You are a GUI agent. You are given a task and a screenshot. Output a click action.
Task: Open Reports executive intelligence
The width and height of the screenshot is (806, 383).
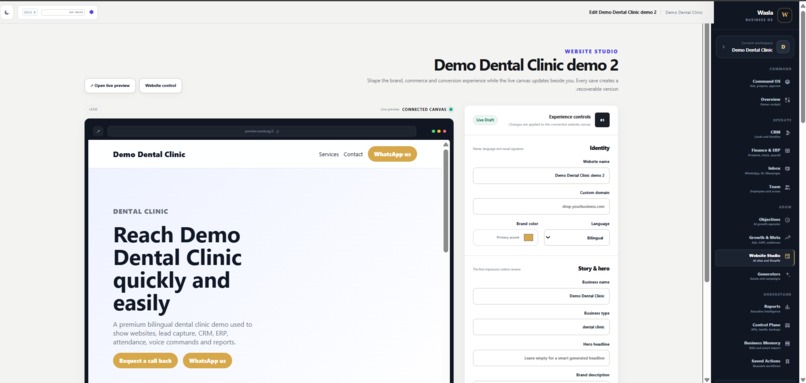click(x=754, y=309)
